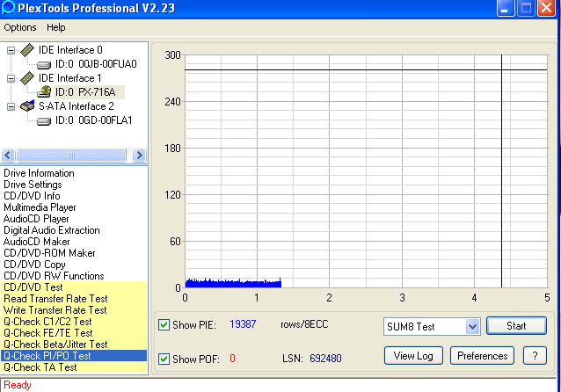This screenshot has height=392, width=561.
Task: Select Q-Check PI/PO Test
Action: 74,356
